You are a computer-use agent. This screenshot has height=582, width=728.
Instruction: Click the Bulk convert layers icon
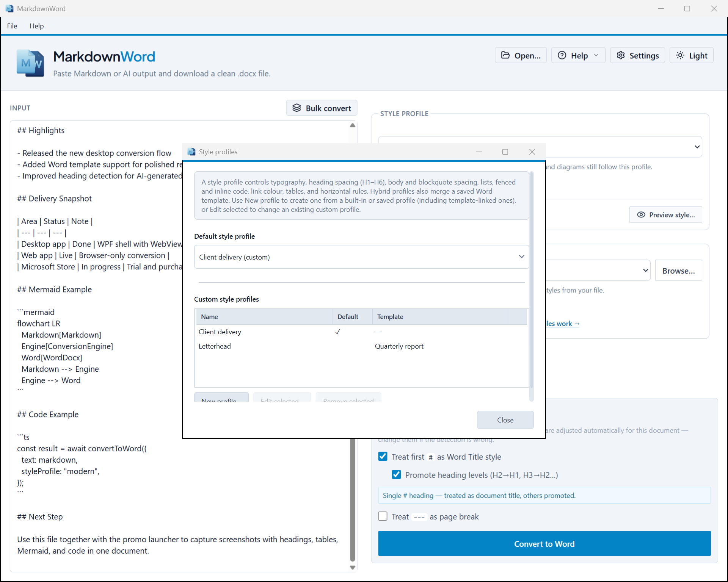[297, 108]
